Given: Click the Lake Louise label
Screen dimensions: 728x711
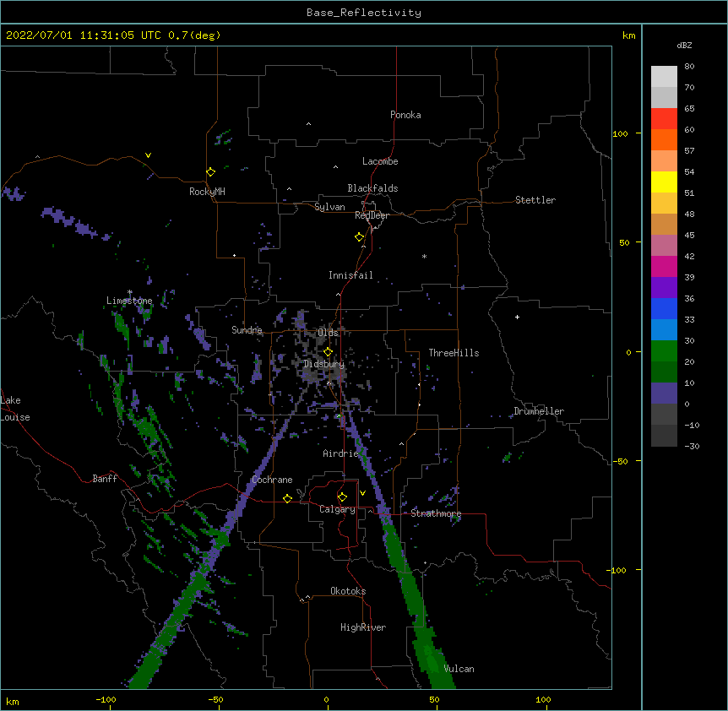Looking at the screenshot, I should click(15, 409).
